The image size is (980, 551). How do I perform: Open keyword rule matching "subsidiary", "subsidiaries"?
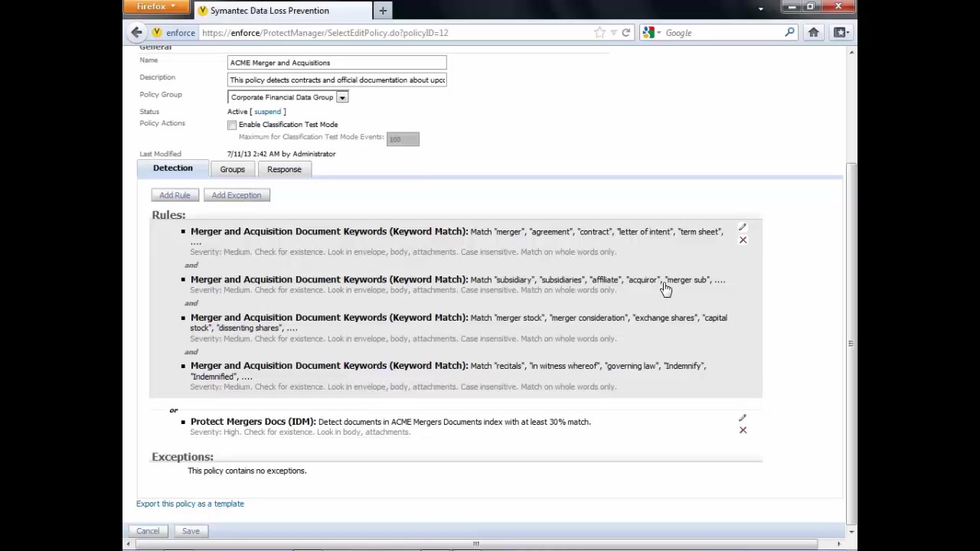pyautogui.click(x=458, y=279)
